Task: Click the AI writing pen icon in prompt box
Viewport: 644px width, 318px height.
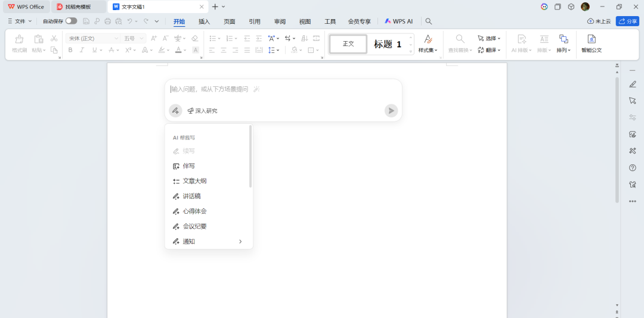Action: tap(175, 111)
